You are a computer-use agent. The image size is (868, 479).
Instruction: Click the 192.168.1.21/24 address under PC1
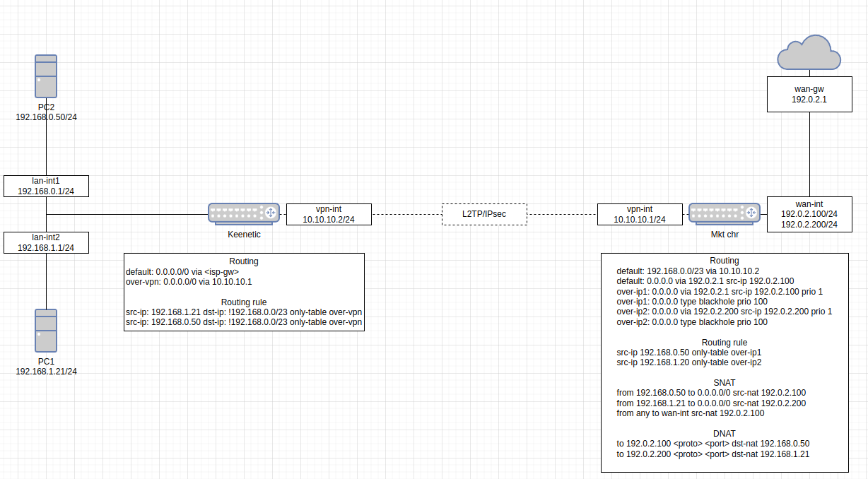click(x=47, y=371)
